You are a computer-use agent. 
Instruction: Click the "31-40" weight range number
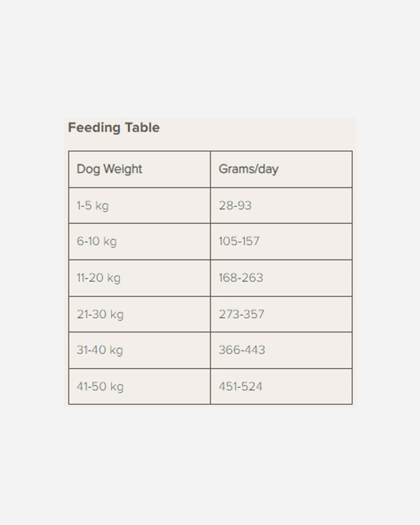click(91, 350)
